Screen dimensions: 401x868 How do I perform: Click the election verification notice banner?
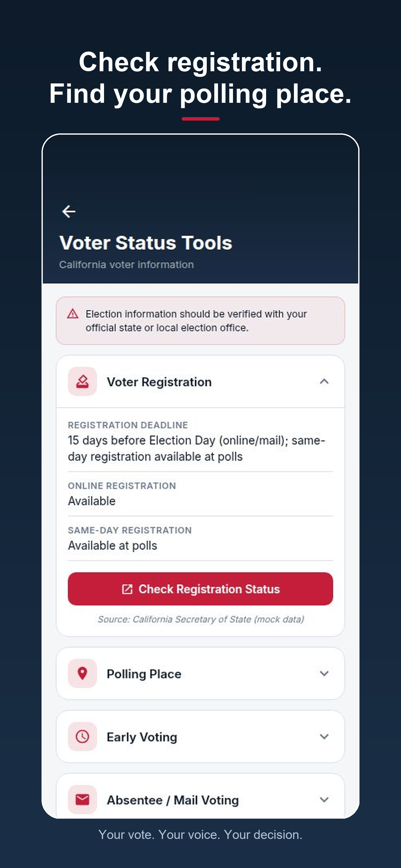tap(200, 321)
